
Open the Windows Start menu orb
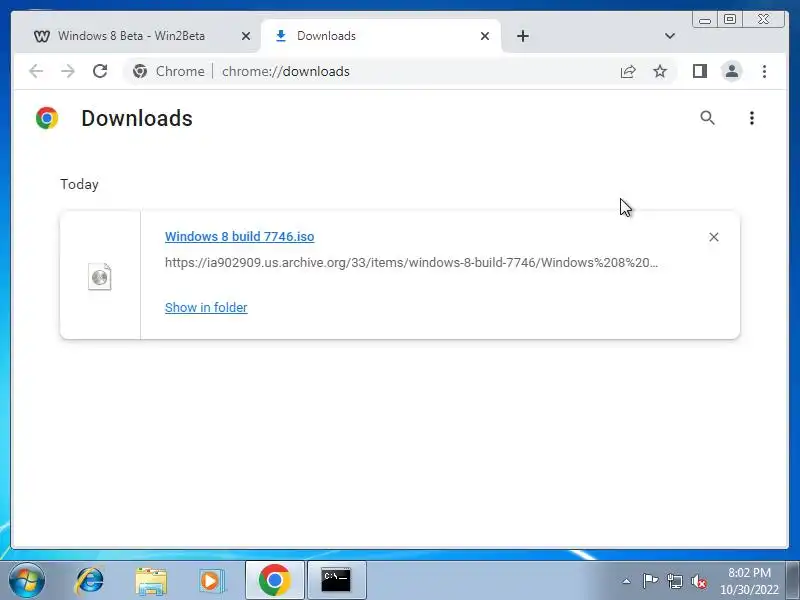coord(27,580)
